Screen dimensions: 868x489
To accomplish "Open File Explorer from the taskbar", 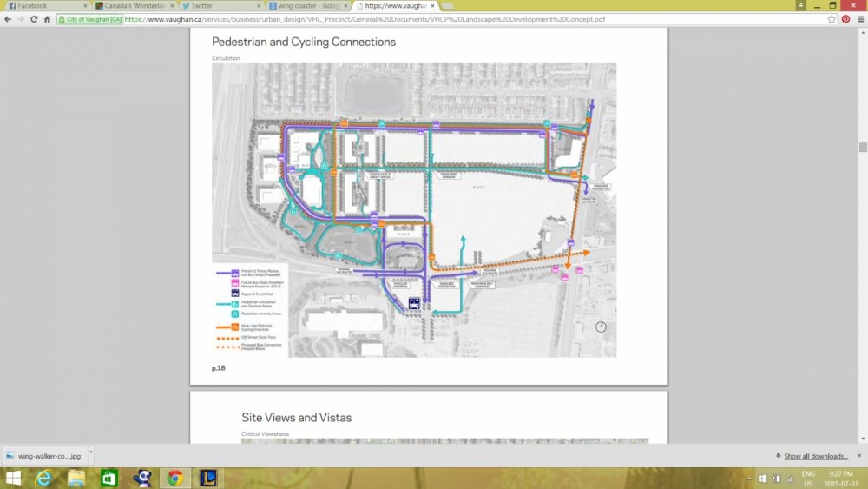I will (x=76, y=478).
